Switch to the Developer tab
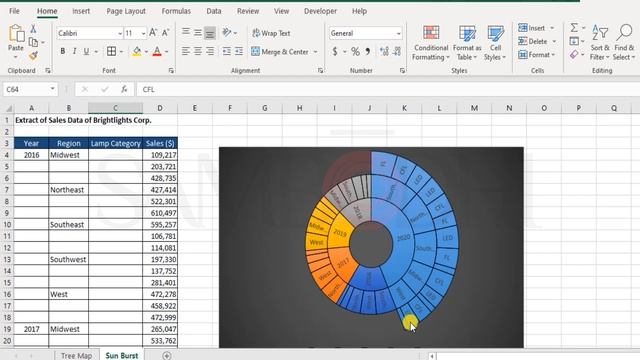This screenshot has height=360, width=640. 320,11
